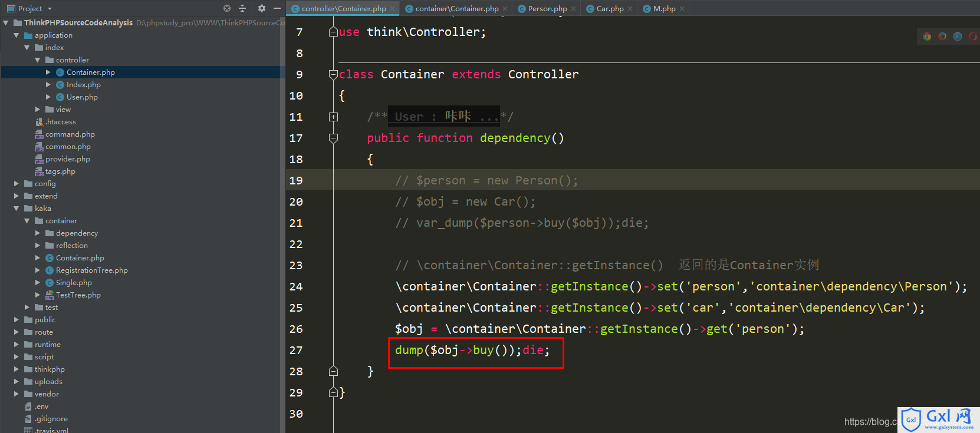Expand the folded doc comment at line 11

click(x=333, y=117)
